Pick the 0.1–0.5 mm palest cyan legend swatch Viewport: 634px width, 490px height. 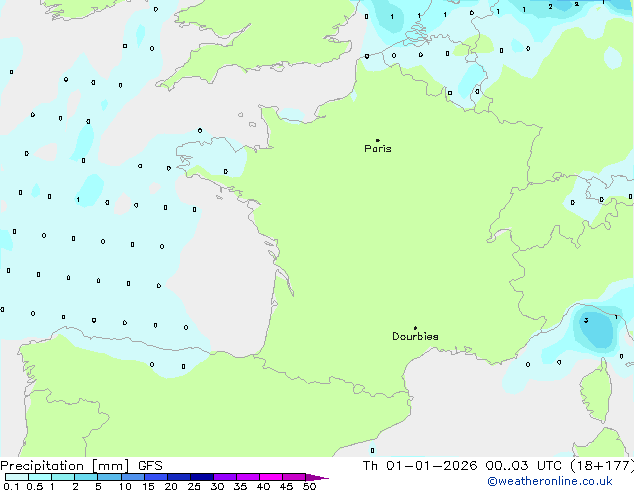17,477
